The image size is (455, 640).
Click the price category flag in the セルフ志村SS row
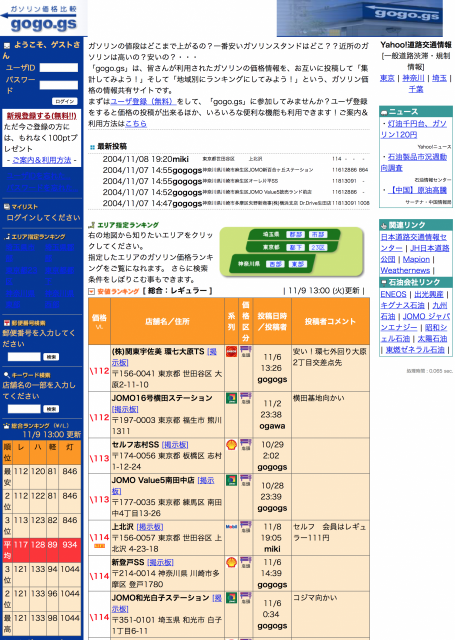click(x=246, y=444)
